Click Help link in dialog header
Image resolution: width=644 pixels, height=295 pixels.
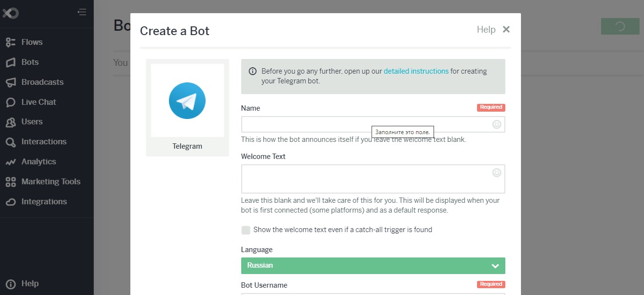[486, 30]
